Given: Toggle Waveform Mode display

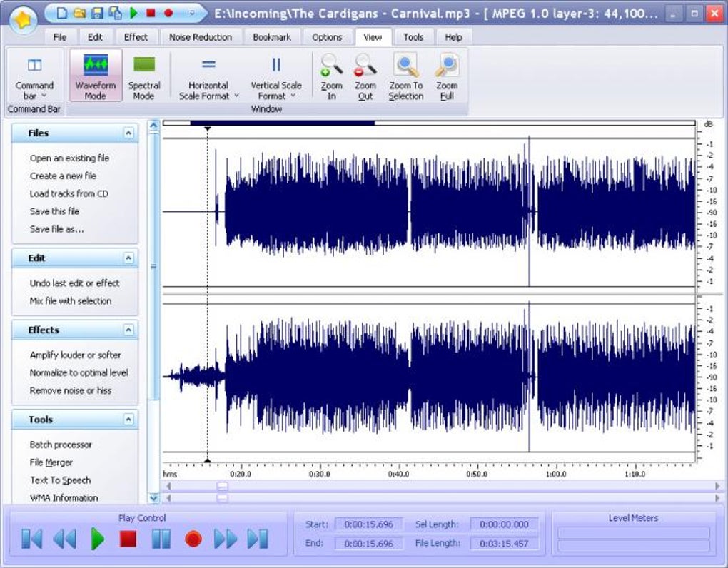Looking at the screenshot, I should (x=96, y=76).
